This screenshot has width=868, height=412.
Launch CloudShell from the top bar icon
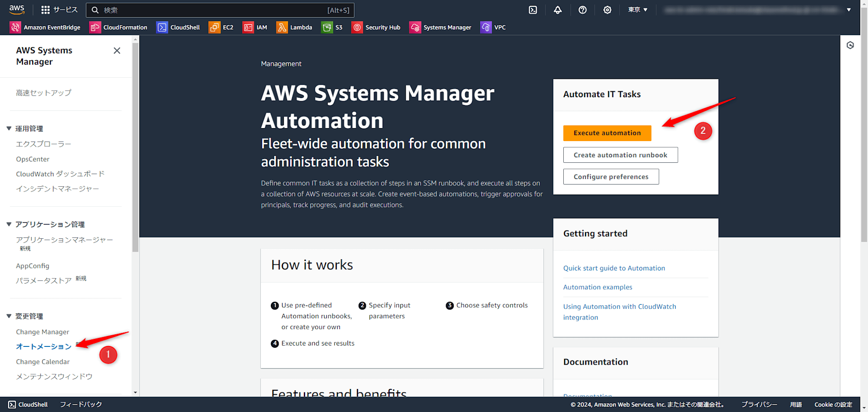coord(533,10)
